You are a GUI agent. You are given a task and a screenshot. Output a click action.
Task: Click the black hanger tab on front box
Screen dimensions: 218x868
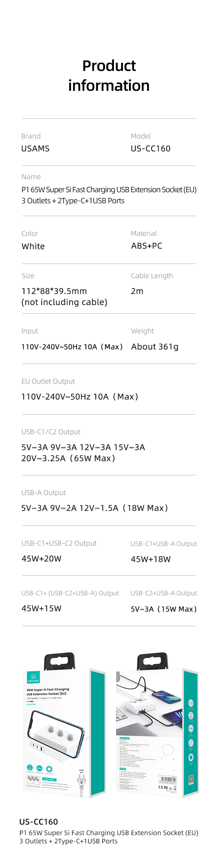coord(60,661)
